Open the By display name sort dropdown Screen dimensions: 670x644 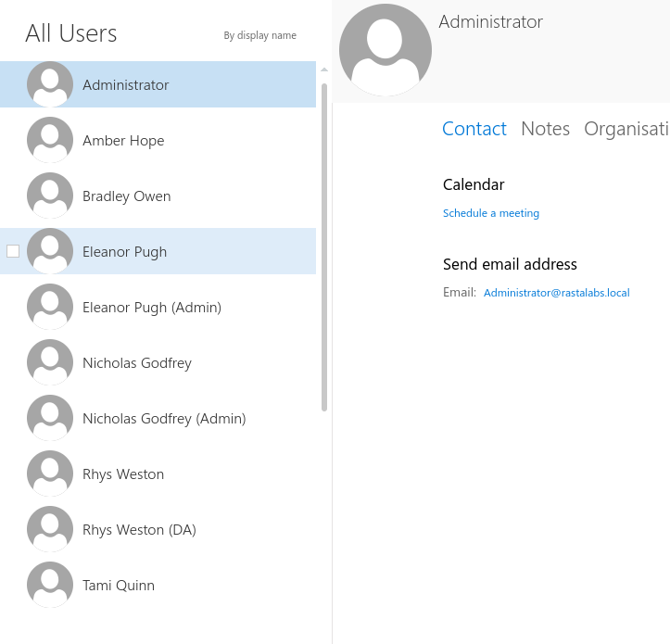point(259,35)
